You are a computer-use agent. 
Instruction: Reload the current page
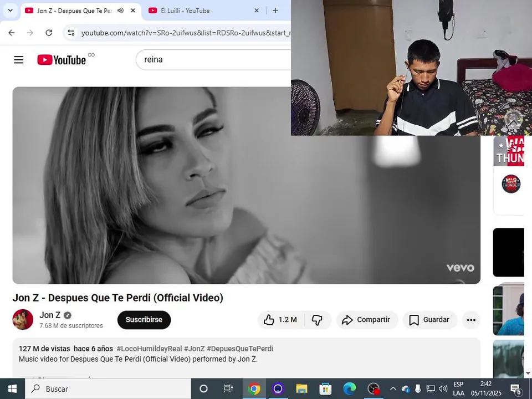[x=49, y=33]
